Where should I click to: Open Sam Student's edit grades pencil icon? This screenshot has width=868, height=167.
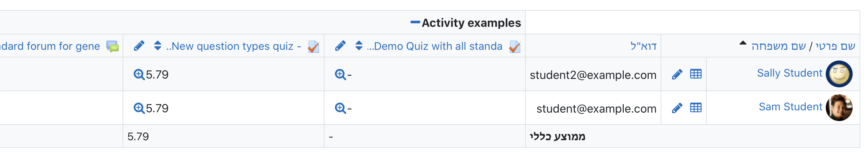click(x=677, y=108)
